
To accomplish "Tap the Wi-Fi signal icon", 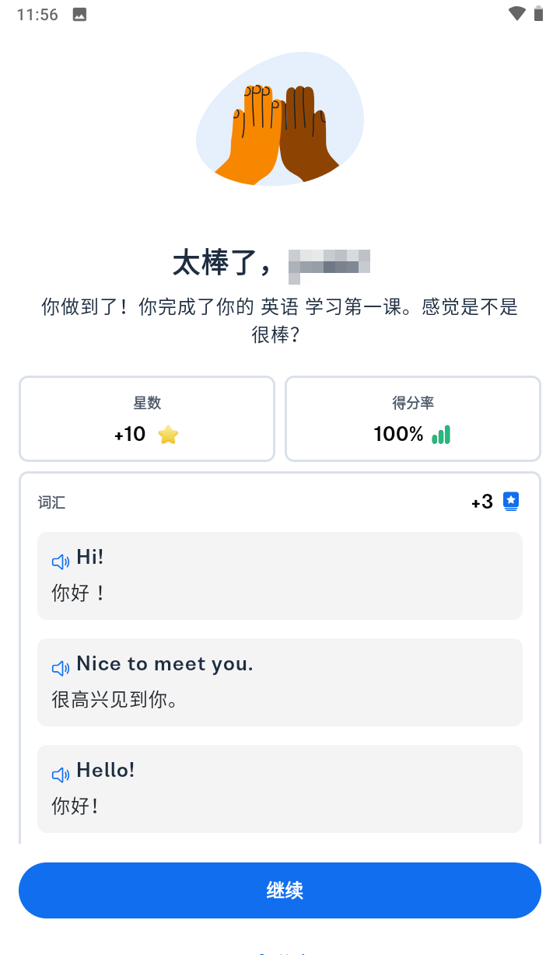I will point(516,14).
